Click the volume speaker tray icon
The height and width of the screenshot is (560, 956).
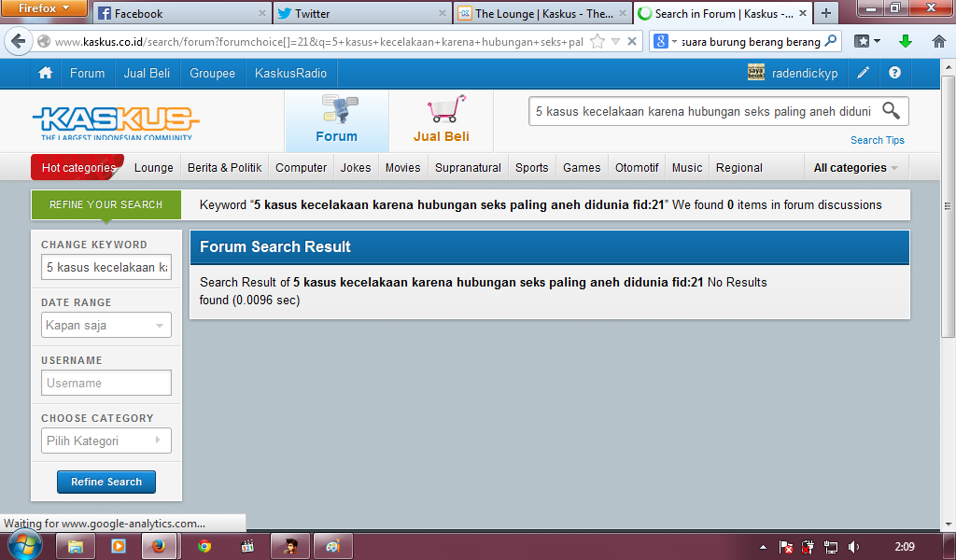[x=854, y=547]
